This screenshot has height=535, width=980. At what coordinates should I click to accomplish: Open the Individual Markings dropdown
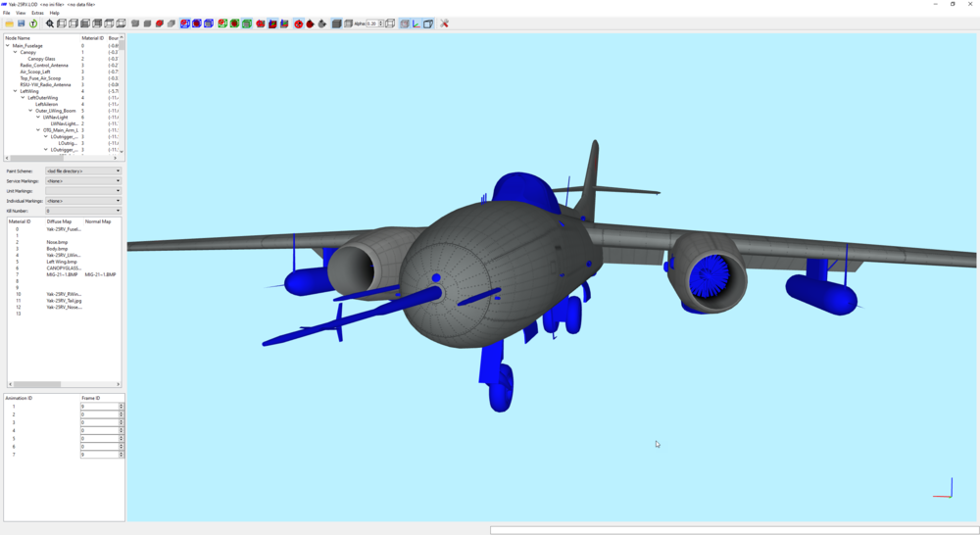[83, 201]
